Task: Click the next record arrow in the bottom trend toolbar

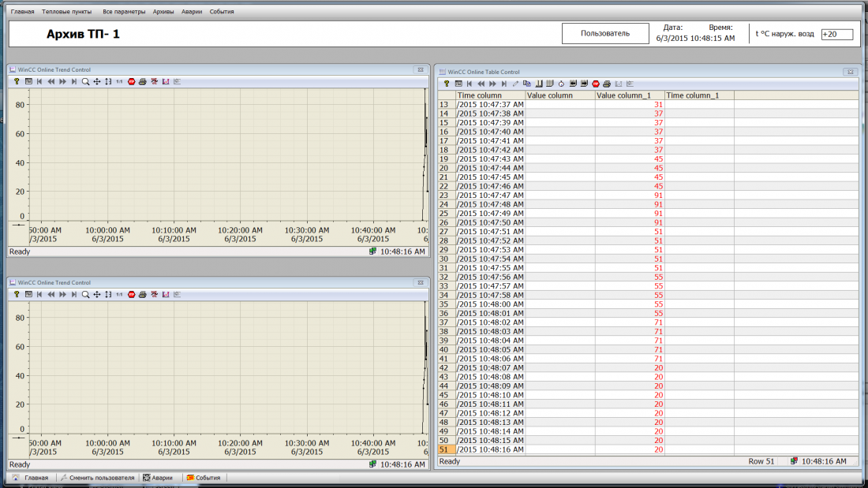Action: (x=62, y=295)
